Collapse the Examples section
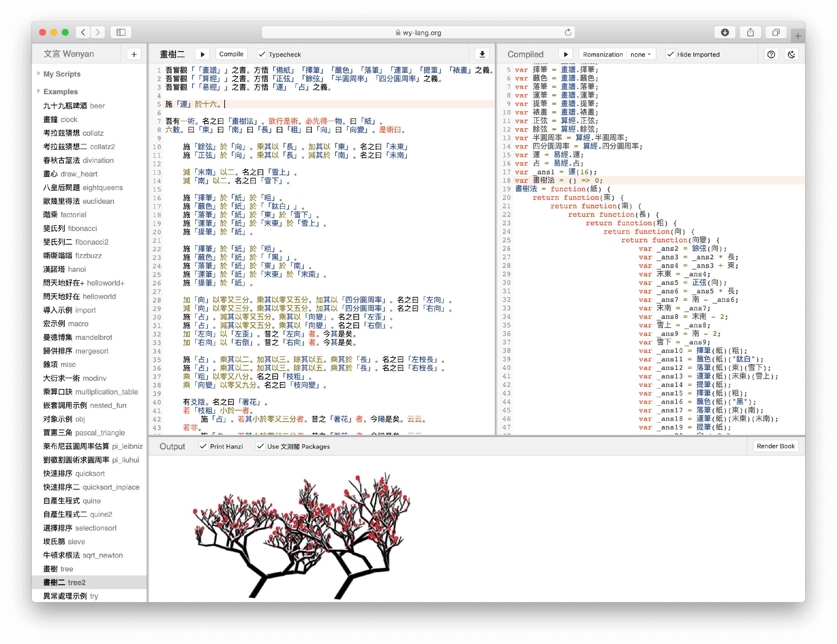Screen dimensions: 837x644 click(60, 92)
